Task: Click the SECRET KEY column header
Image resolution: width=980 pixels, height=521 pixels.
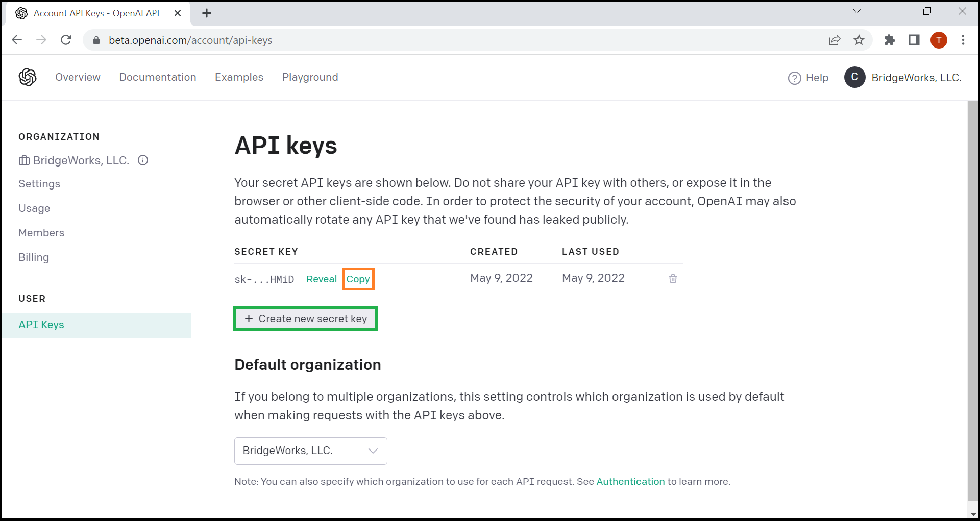Action: 266,252
